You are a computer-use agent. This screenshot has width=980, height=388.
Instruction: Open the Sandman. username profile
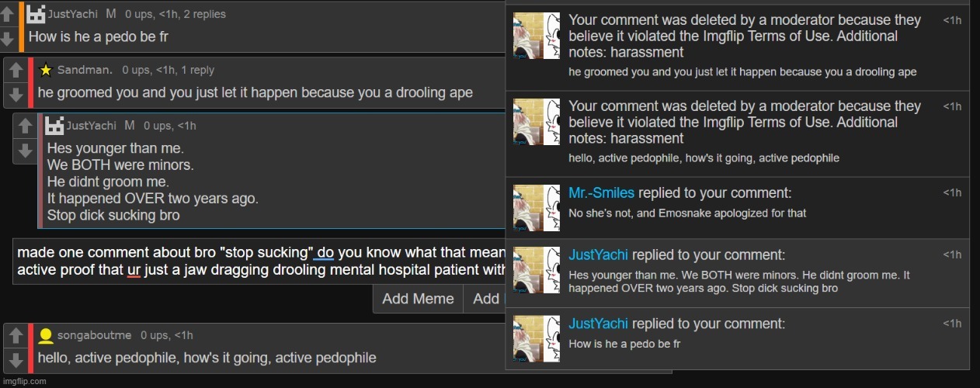(85, 71)
